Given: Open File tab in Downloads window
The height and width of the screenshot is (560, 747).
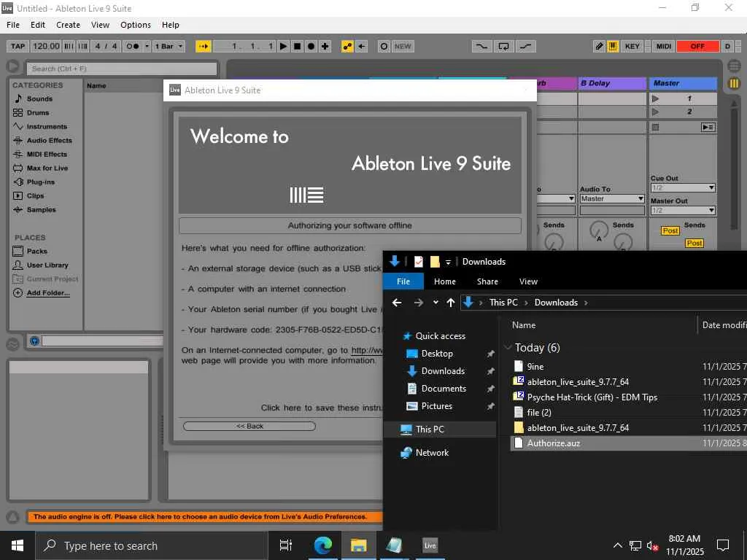Looking at the screenshot, I should pos(403,281).
